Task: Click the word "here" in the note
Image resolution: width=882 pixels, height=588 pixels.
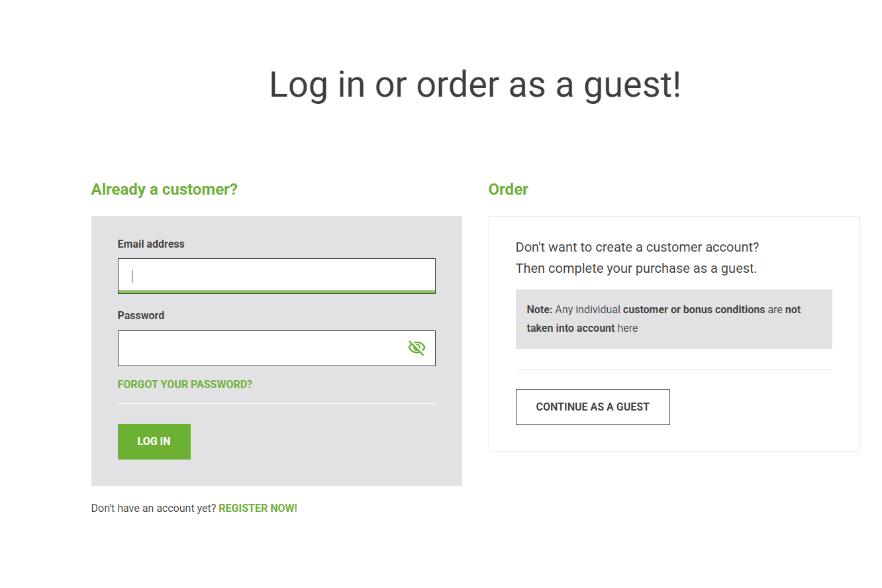Action: (x=628, y=328)
